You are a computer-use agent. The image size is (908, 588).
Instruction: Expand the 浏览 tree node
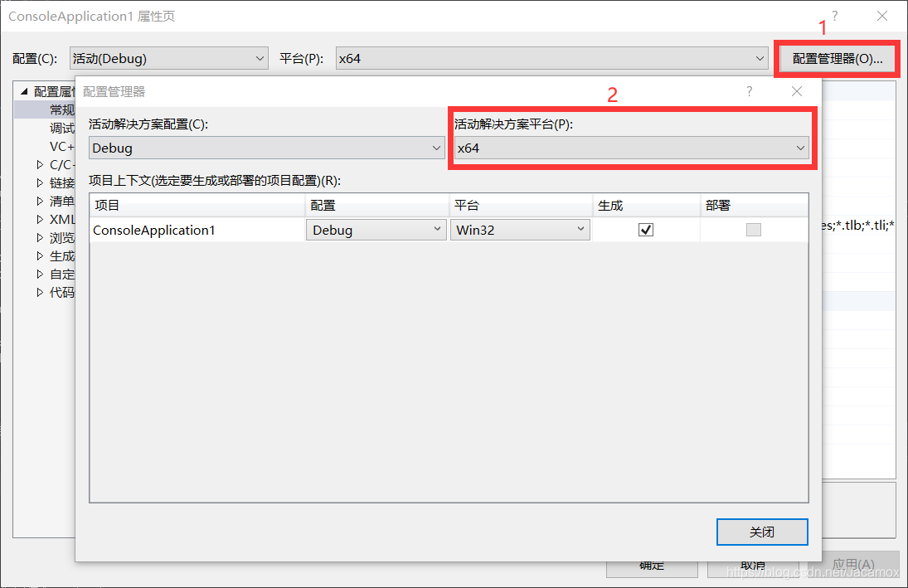[x=40, y=237]
